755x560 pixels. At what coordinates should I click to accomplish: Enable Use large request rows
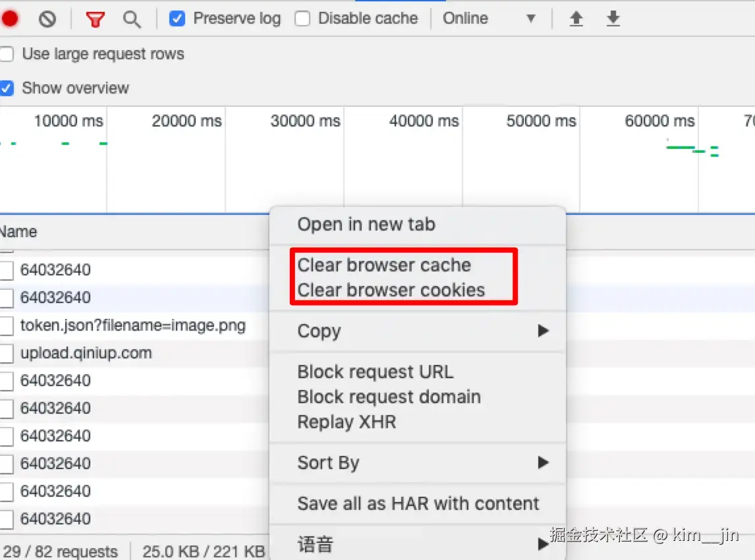coord(7,53)
